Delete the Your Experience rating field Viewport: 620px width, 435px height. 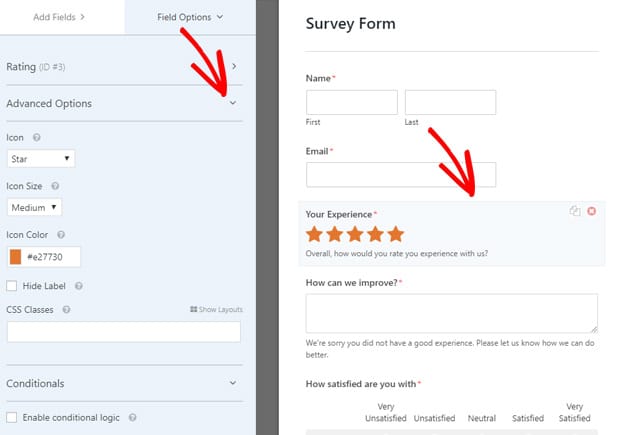[592, 211]
